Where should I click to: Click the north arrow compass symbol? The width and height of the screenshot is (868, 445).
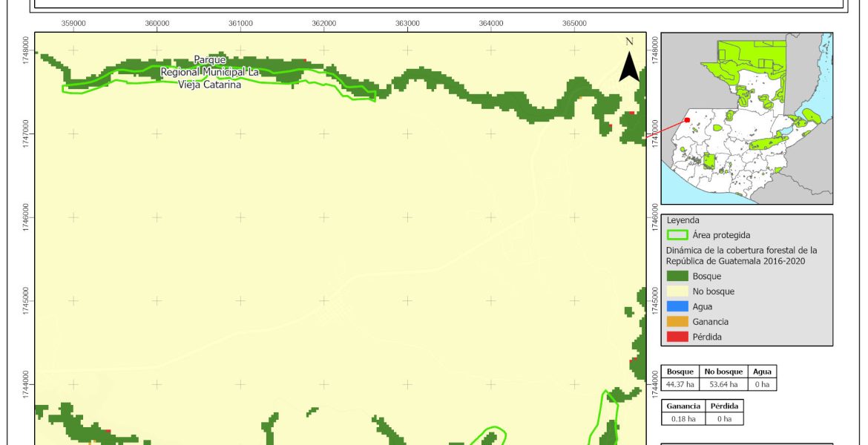[x=629, y=63]
